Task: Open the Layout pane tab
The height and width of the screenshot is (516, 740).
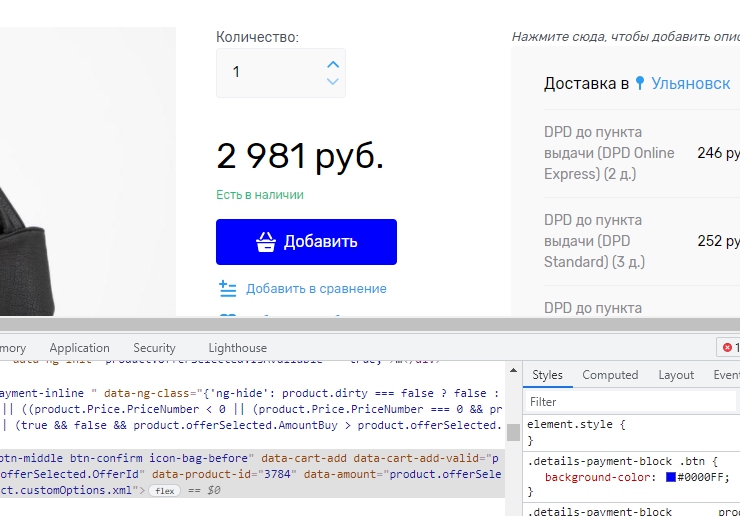Action: pyautogui.click(x=676, y=375)
